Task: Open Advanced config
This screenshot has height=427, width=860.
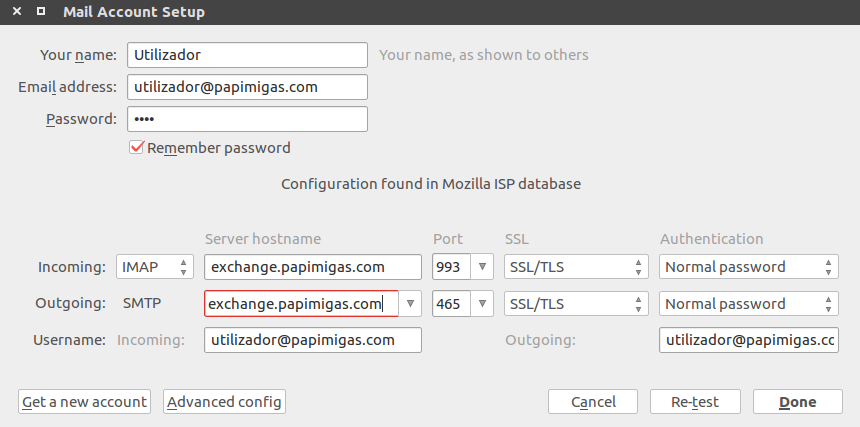Action: (225, 402)
